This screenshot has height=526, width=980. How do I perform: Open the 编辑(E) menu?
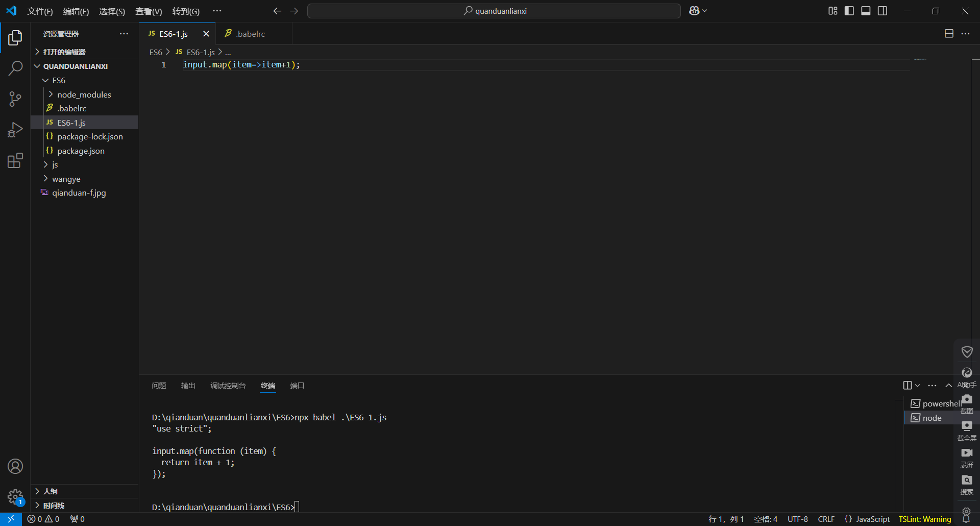pyautogui.click(x=76, y=11)
